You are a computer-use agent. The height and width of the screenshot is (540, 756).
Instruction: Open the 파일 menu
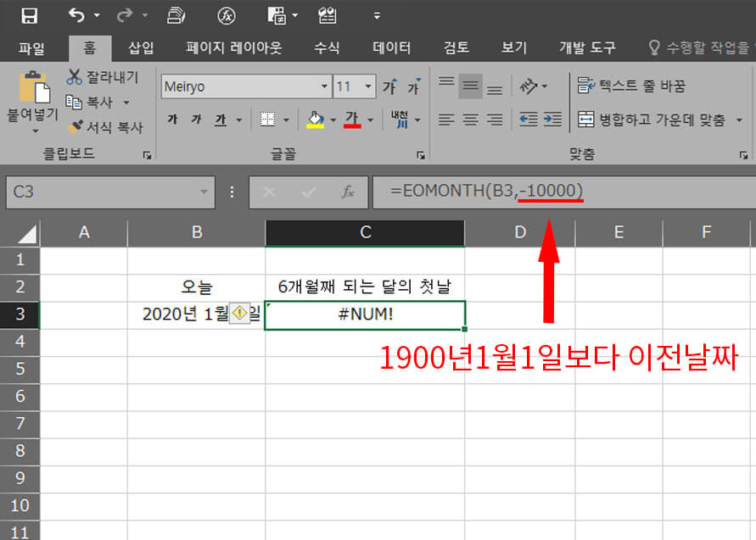31,47
